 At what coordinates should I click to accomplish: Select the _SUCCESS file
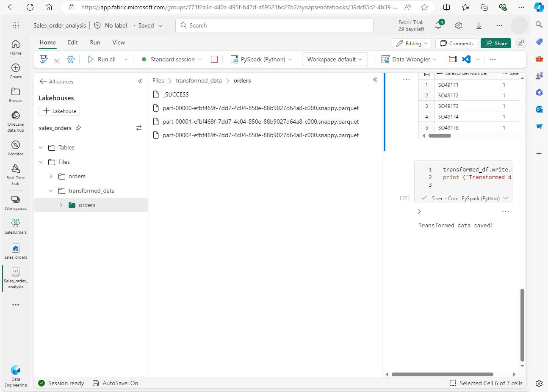(176, 94)
